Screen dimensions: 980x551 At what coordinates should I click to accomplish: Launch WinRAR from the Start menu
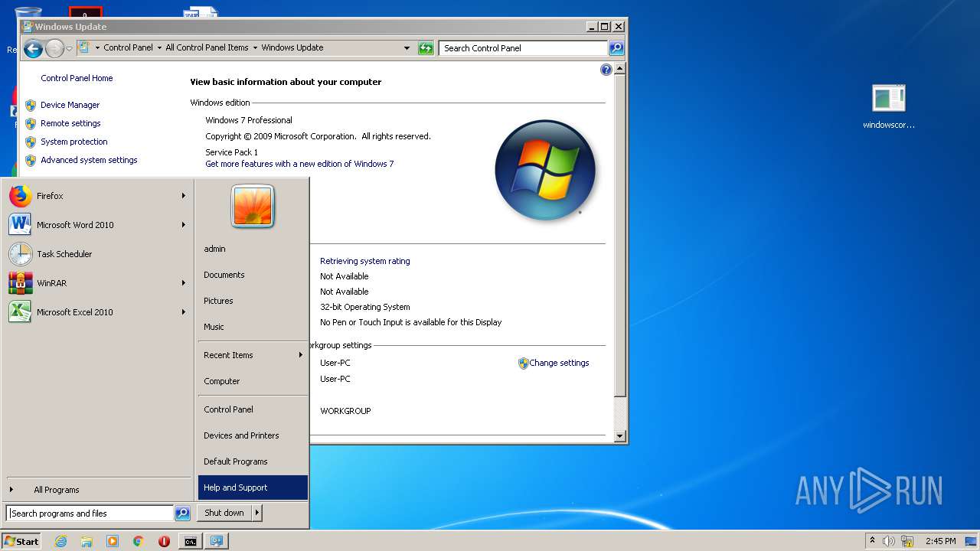pos(97,283)
